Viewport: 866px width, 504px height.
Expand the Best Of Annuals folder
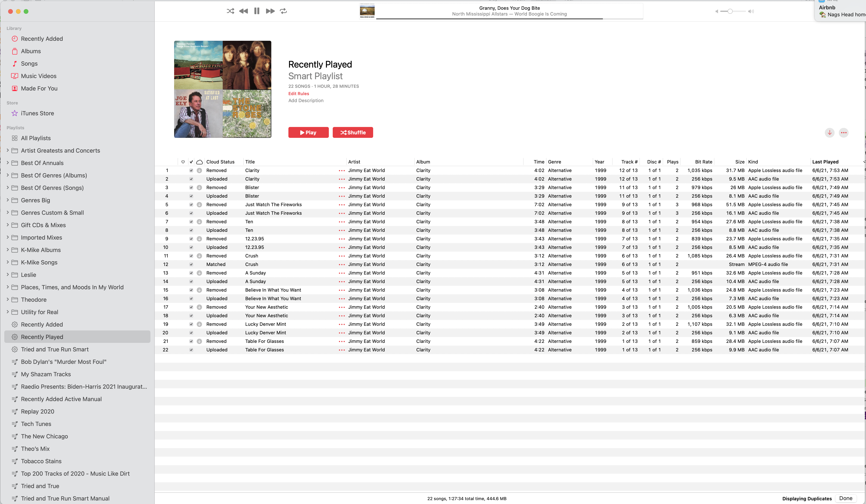[x=8, y=163]
